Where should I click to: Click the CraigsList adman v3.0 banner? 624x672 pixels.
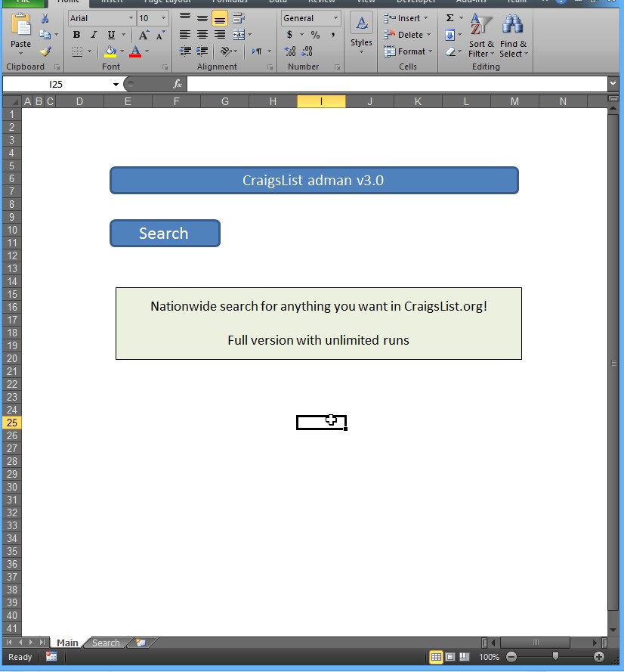click(x=314, y=181)
